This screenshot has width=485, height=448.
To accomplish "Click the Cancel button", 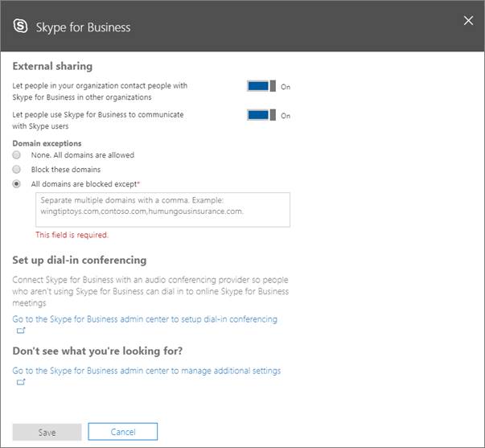I will point(123,432).
